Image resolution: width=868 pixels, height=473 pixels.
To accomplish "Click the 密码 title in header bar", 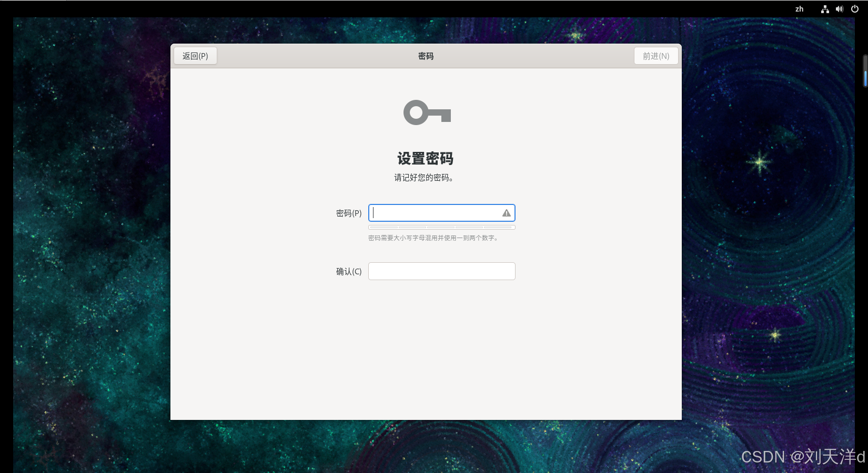I will click(x=426, y=56).
